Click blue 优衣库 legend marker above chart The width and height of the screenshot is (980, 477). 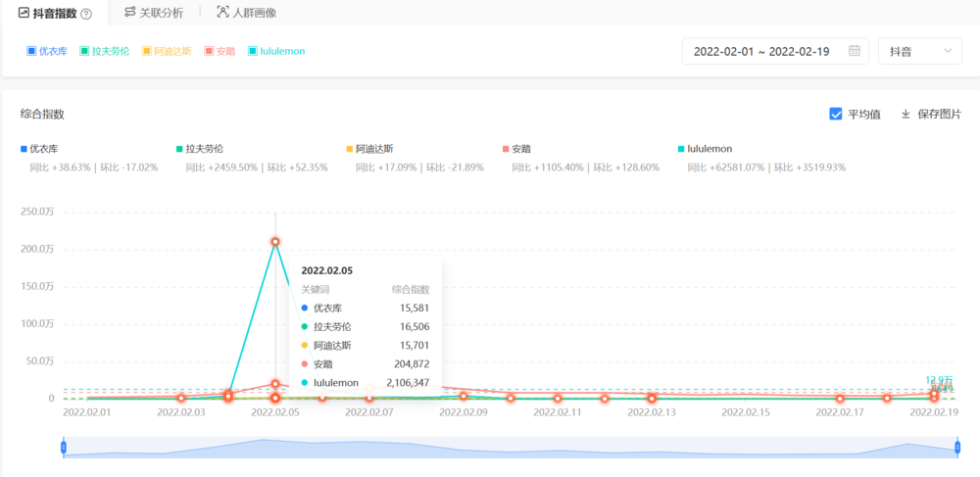(24, 149)
